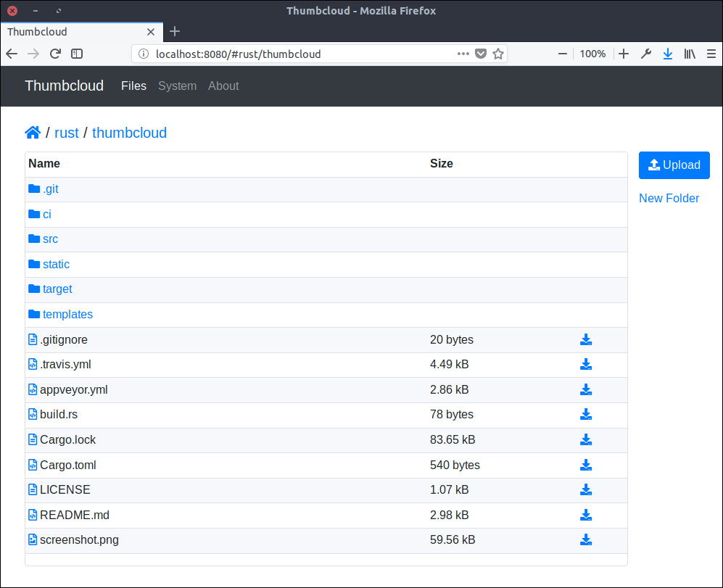This screenshot has height=588, width=723.
Task: Navigate to thumbcloud breadcrumb
Action: (130, 133)
